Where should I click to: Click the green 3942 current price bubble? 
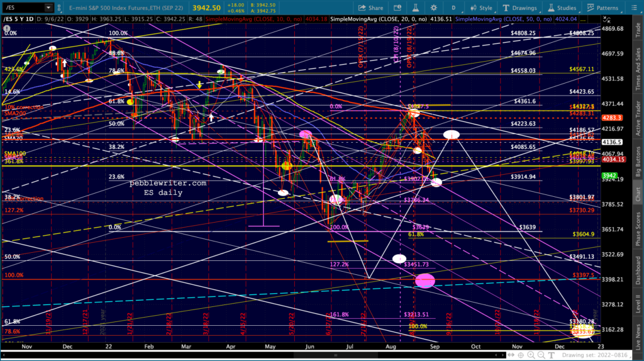pyautogui.click(x=609, y=175)
